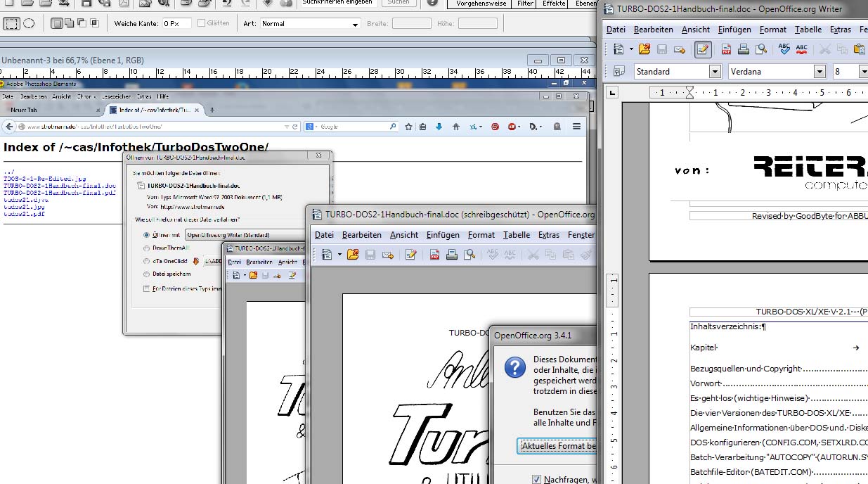Screen dimensions: 868x484
Task: Click Print icon in the right Writer window
Action: pyautogui.click(x=743, y=49)
